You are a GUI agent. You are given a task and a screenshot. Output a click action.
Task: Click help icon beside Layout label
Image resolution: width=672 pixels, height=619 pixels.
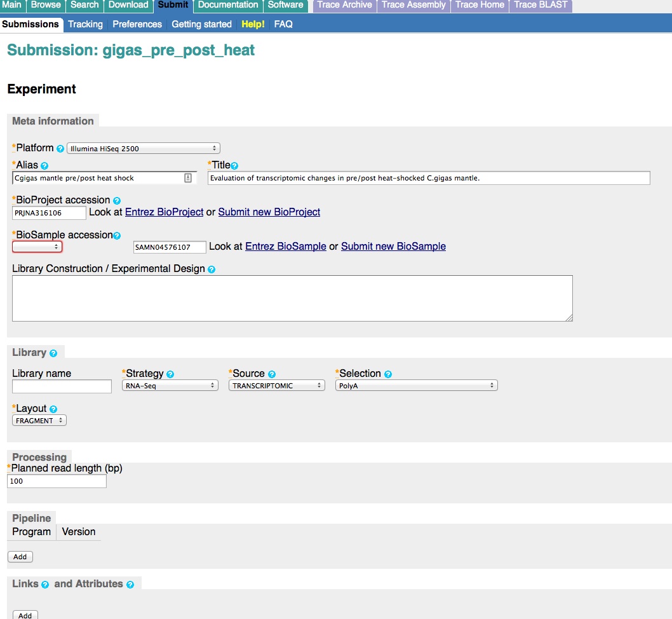53,409
